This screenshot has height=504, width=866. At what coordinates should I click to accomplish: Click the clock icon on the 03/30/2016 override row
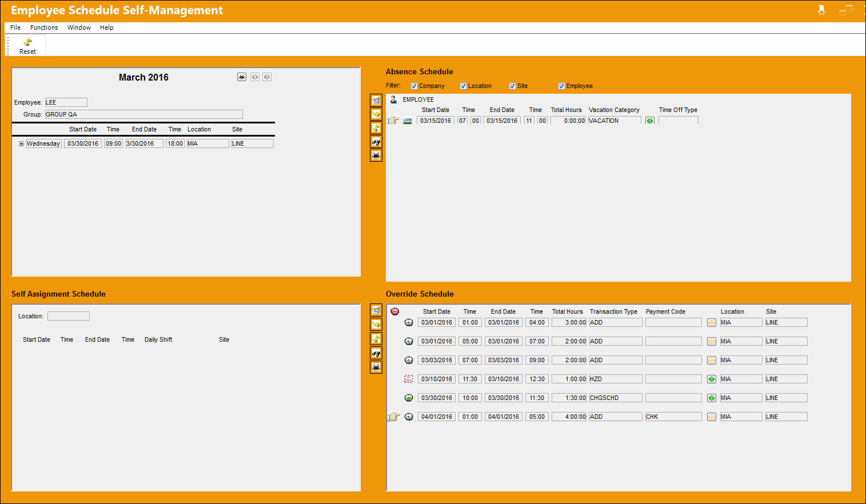(x=409, y=398)
